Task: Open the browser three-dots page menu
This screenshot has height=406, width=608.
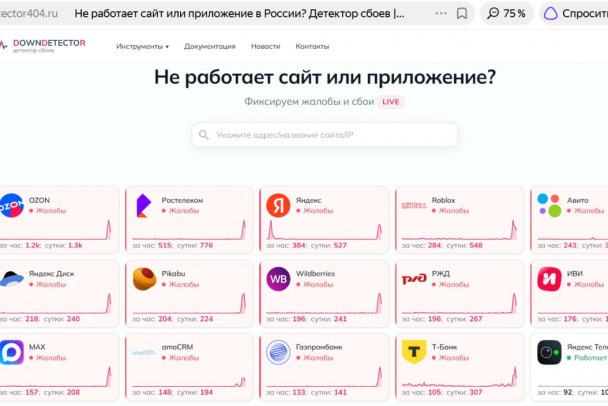Action: pos(441,14)
